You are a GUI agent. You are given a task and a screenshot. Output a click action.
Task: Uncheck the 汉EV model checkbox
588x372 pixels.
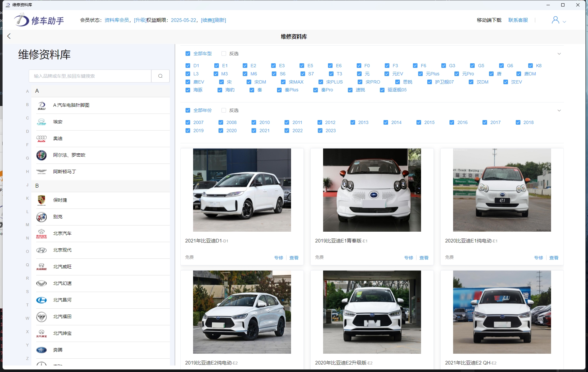pos(506,82)
